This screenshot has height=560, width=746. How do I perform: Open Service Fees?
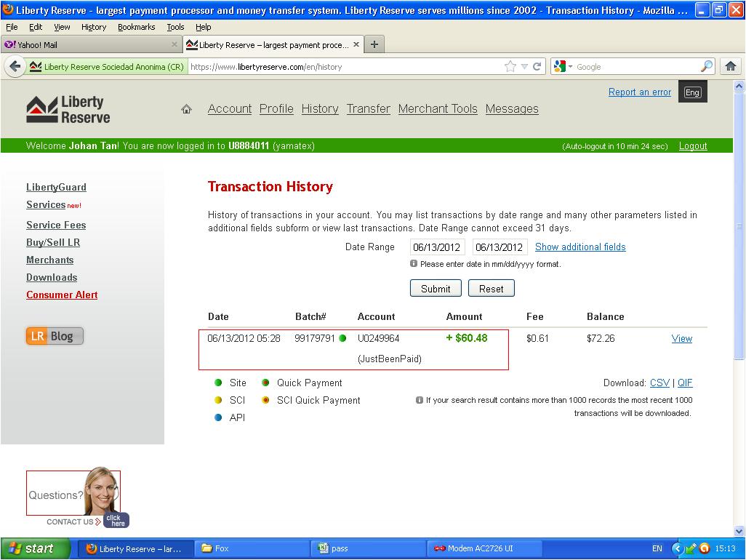point(56,225)
